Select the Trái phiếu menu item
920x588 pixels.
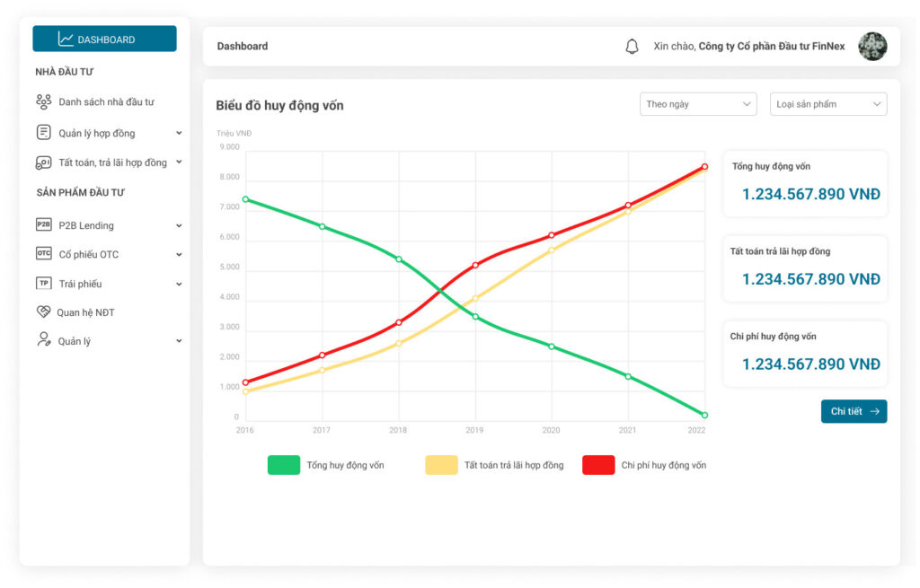[x=80, y=284]
